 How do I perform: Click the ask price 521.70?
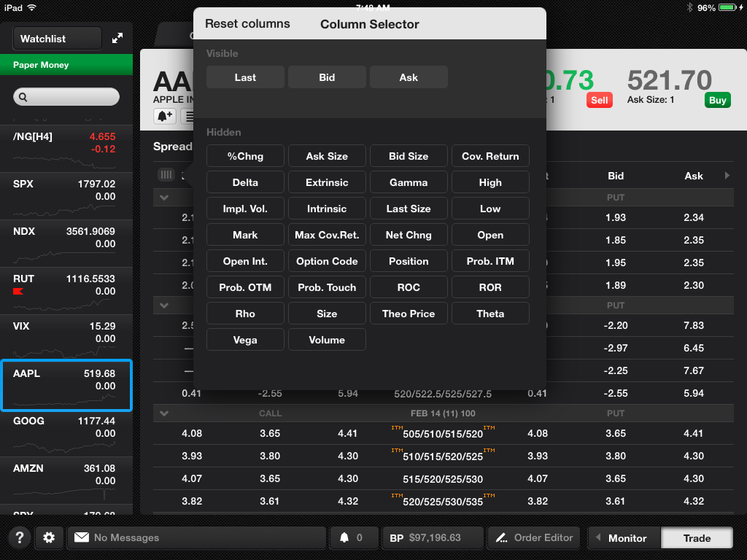pos(670,80)
